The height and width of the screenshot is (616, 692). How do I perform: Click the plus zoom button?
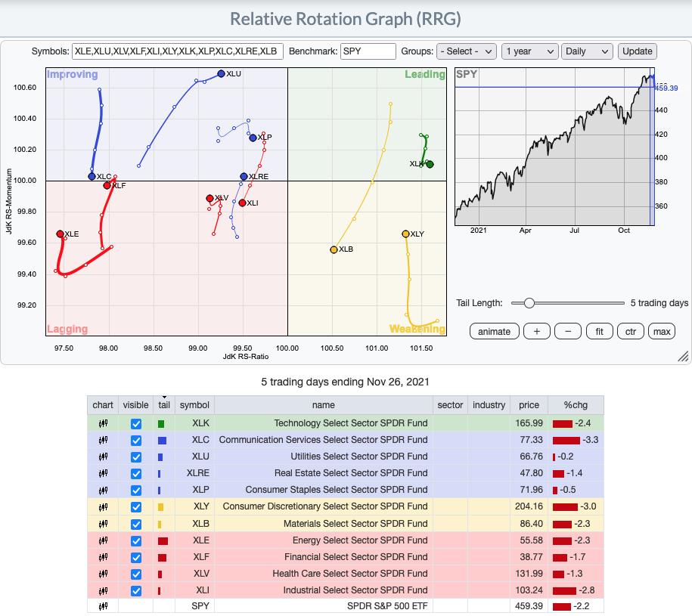(x=536, y=331)
